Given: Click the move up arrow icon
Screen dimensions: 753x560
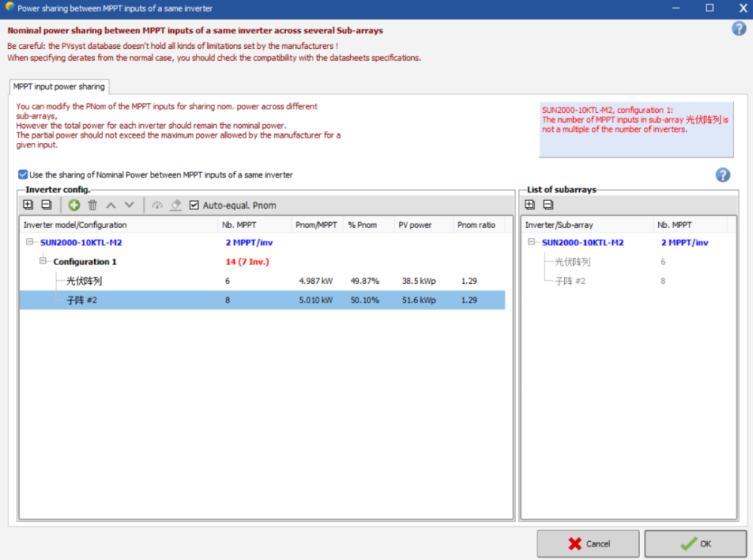Looking at the screenshot, I should coord(111,205).
